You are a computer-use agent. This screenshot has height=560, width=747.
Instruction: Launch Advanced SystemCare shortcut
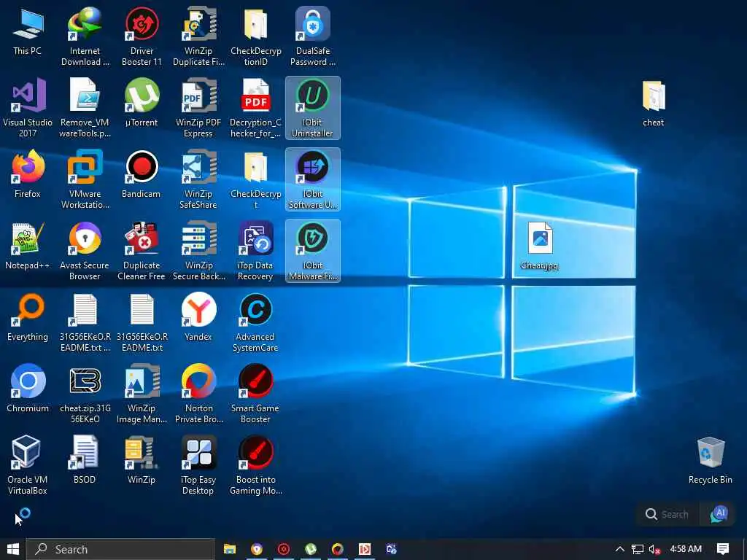tap(255, 322)
